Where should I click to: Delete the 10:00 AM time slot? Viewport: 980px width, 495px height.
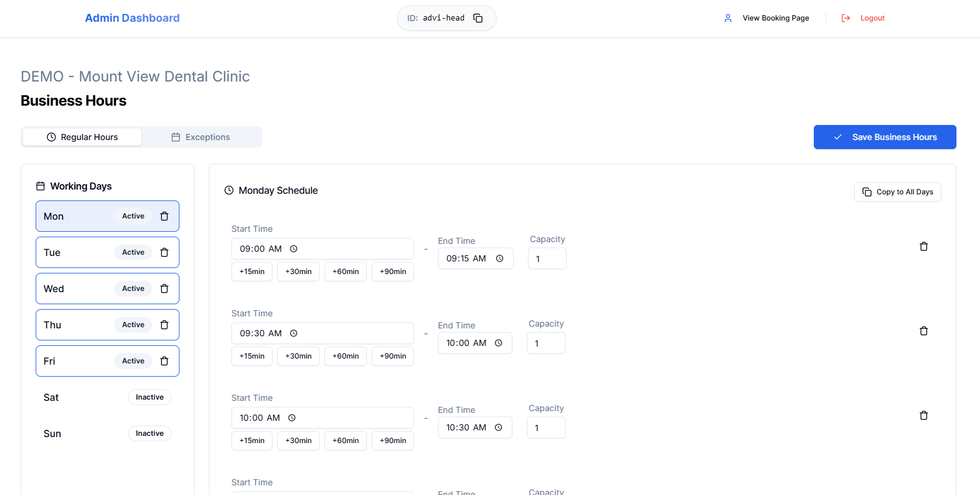click(923, 415)
